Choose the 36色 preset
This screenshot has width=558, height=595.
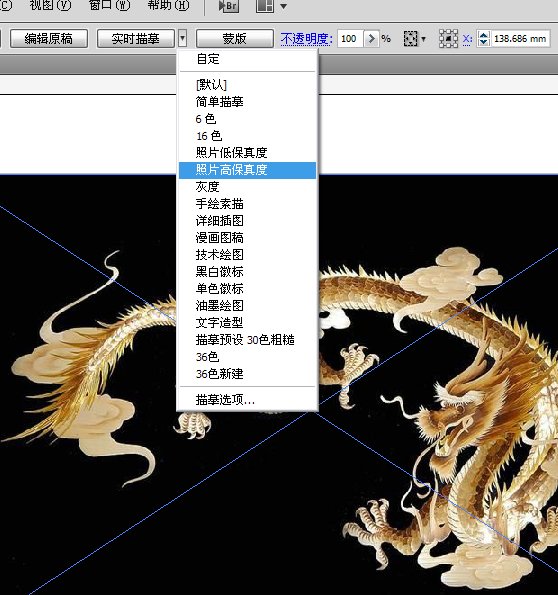click(x=247, y=357)
